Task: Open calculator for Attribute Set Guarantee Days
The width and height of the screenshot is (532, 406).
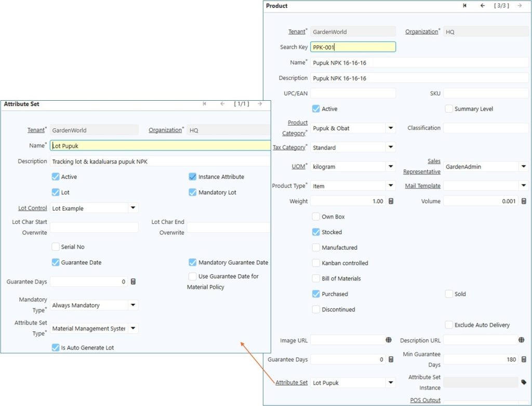Action: click(133, 281)
